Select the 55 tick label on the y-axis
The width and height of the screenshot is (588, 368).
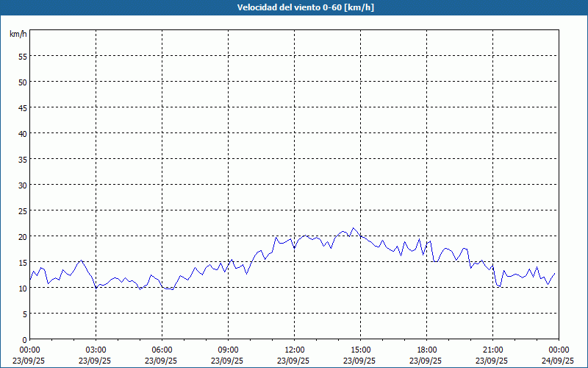[x=22, y=56]
